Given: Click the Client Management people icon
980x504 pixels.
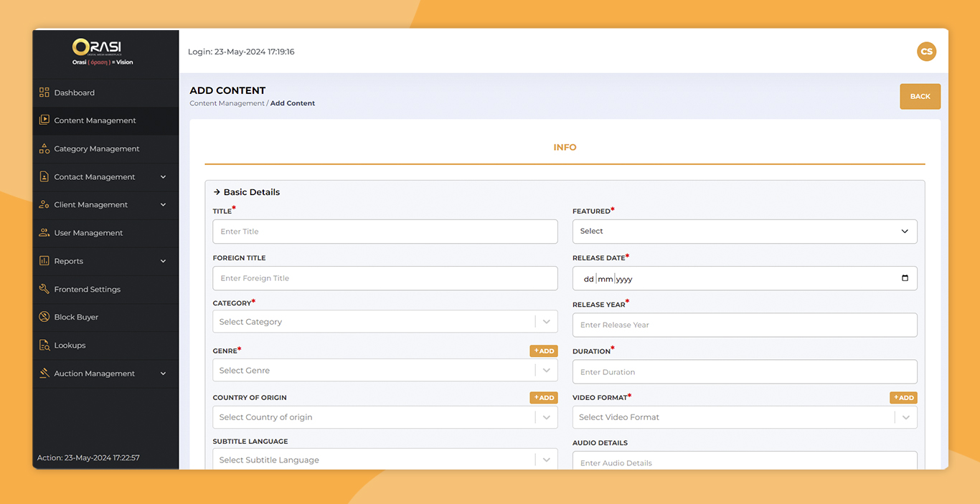Looking at the screenshot, I should click(44, 204).
